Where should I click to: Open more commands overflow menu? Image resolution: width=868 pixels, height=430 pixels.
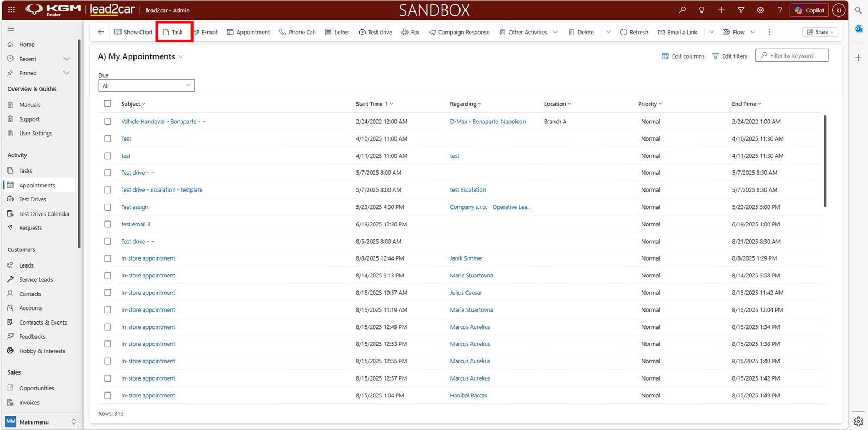pos(769,32)
